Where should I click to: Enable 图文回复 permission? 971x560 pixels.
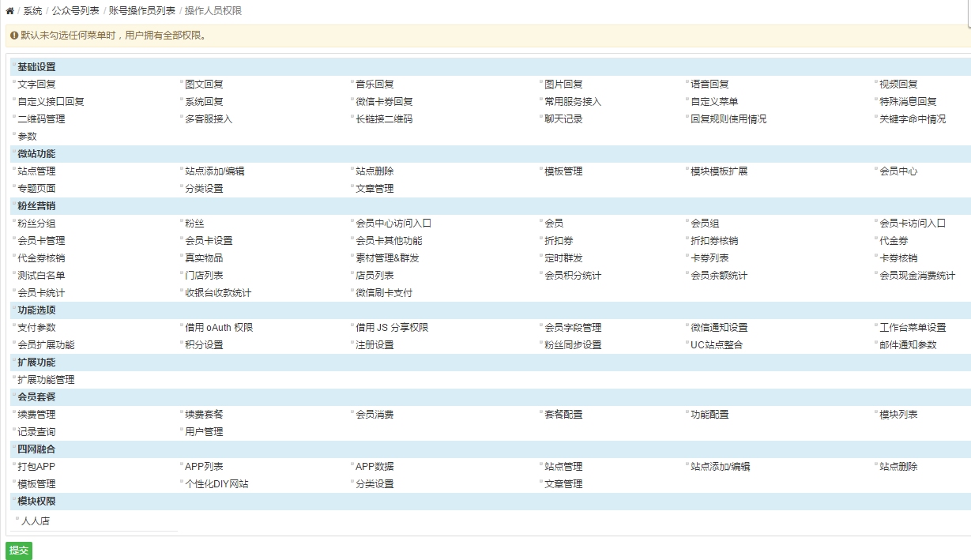181,82
